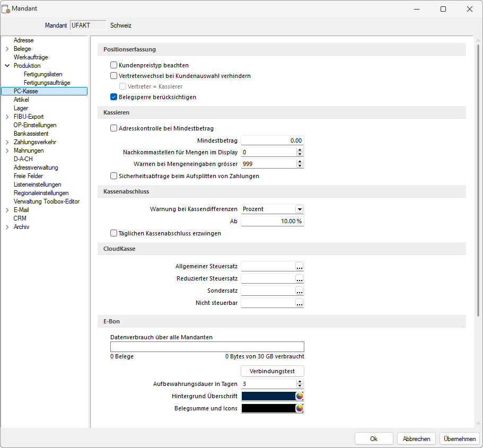
Task: Open D-A-CH settings
Action: pyautogui.click(x=23, y=159)
